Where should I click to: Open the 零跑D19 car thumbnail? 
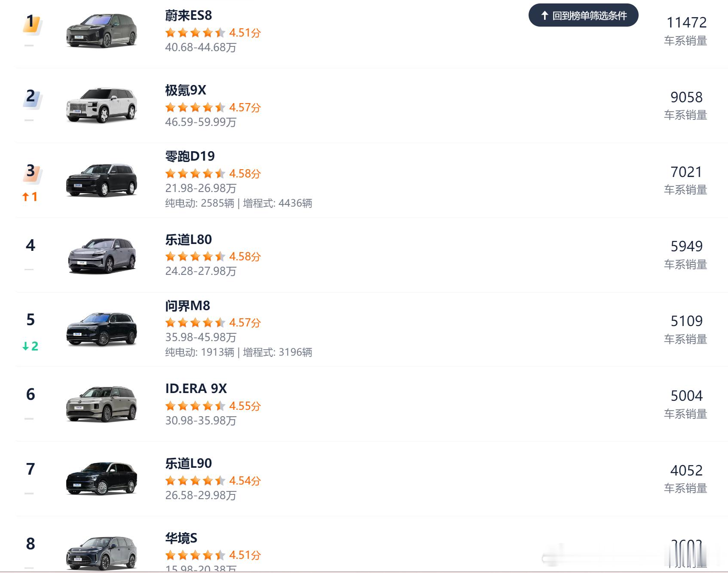tap(102, 180)
